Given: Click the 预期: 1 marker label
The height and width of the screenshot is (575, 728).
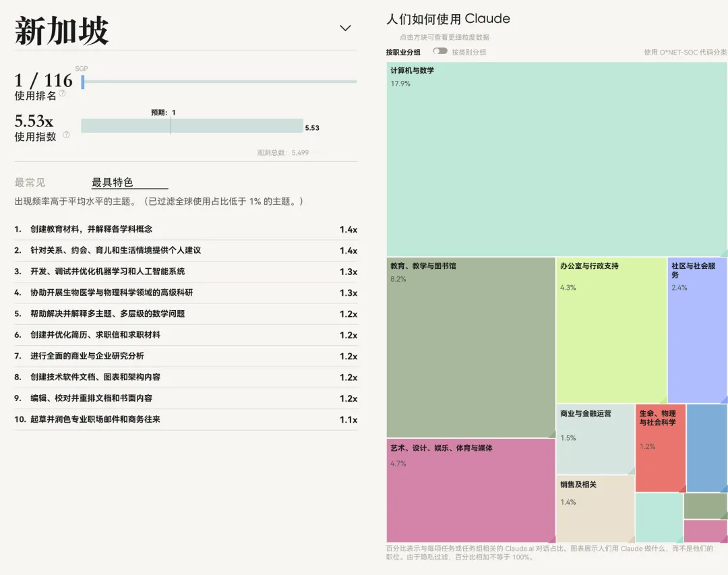Looking at the screenshot, I should click(163, 113).
